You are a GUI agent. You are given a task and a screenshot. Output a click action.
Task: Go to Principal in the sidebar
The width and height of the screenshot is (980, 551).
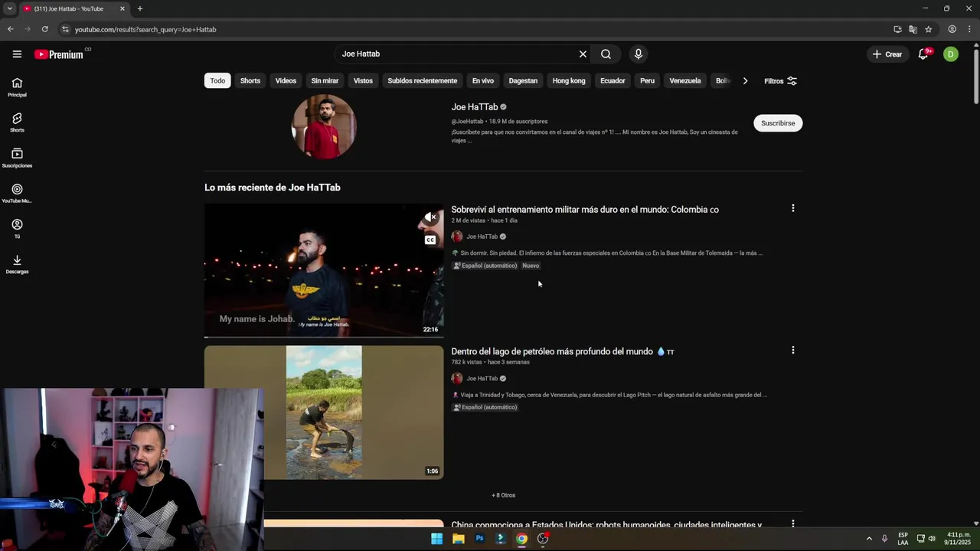point(17,87)
